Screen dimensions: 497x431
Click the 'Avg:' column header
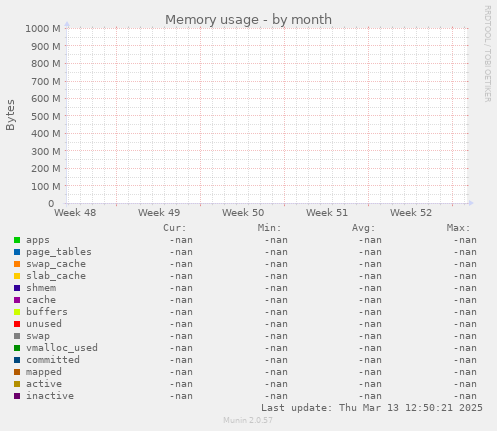(x=364, y=228)
